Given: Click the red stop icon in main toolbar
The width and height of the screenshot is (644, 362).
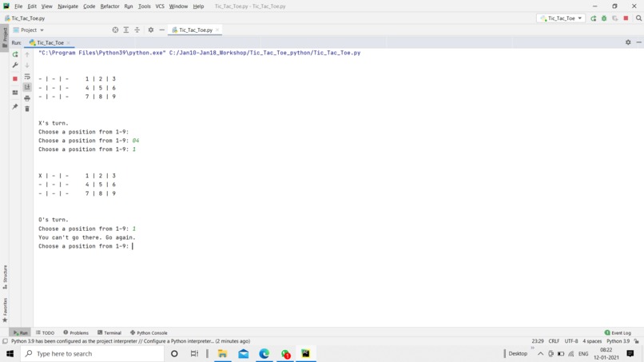Looking at the screenshot, I should (626, 18).
